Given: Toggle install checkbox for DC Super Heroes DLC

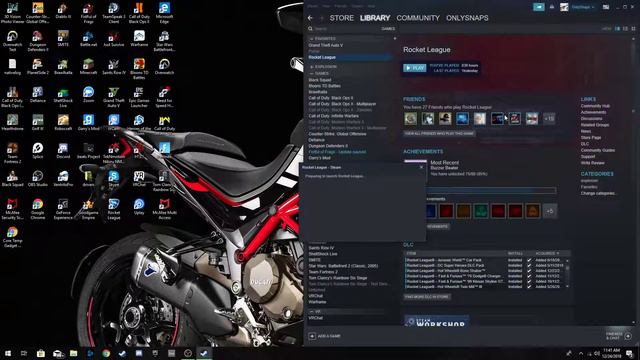Looking at the screenshot, I should coord(529,265).
